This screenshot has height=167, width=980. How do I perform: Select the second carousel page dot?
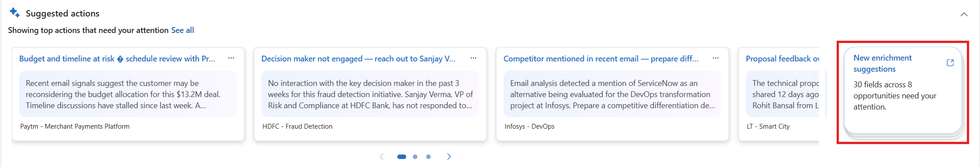pos(415,157)
